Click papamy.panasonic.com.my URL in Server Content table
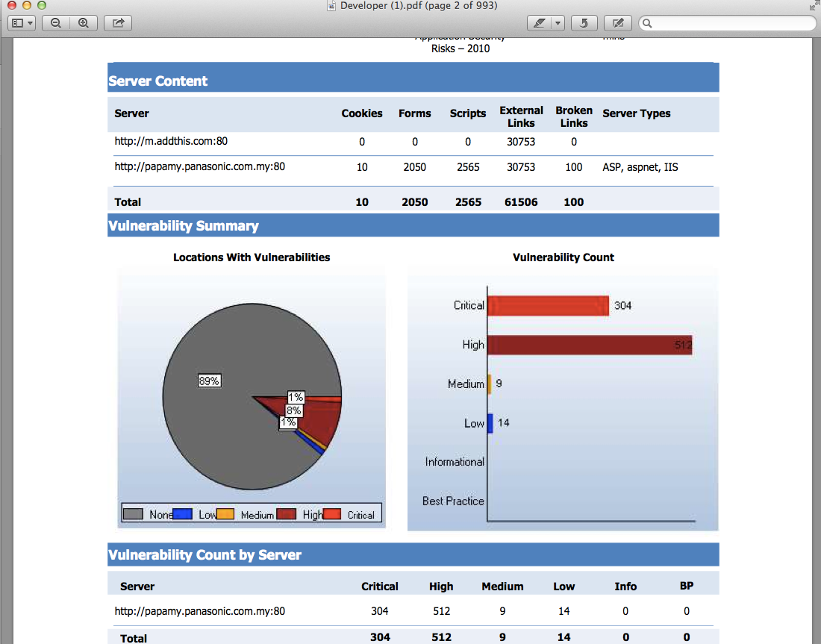The height and width of the screenshot is (644, 821). coord(200,167)
